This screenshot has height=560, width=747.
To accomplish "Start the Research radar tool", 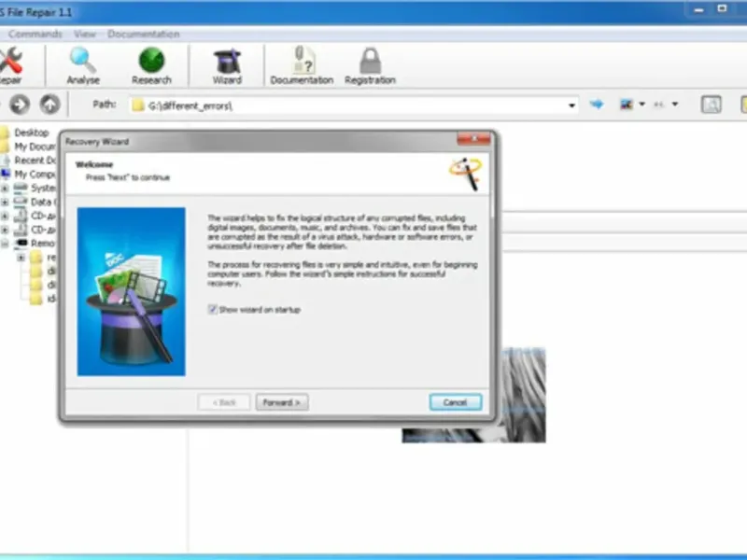I will pyautogui.click(x=151, y=65).
